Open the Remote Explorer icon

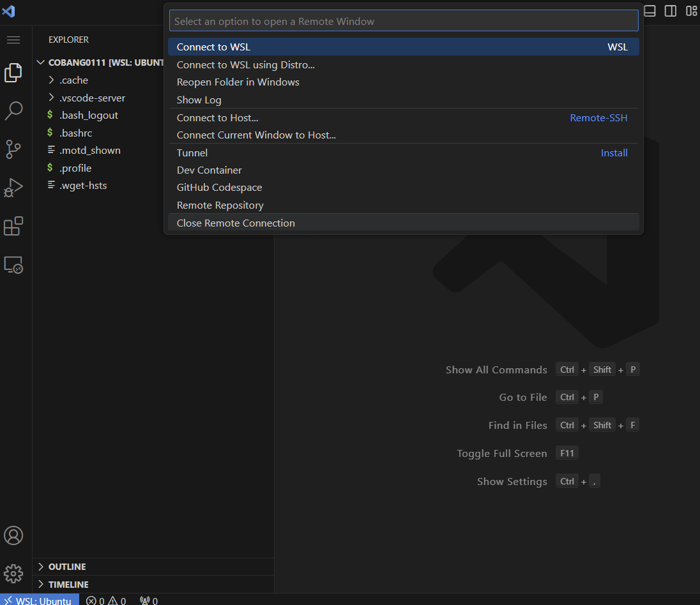click(13, 265)
